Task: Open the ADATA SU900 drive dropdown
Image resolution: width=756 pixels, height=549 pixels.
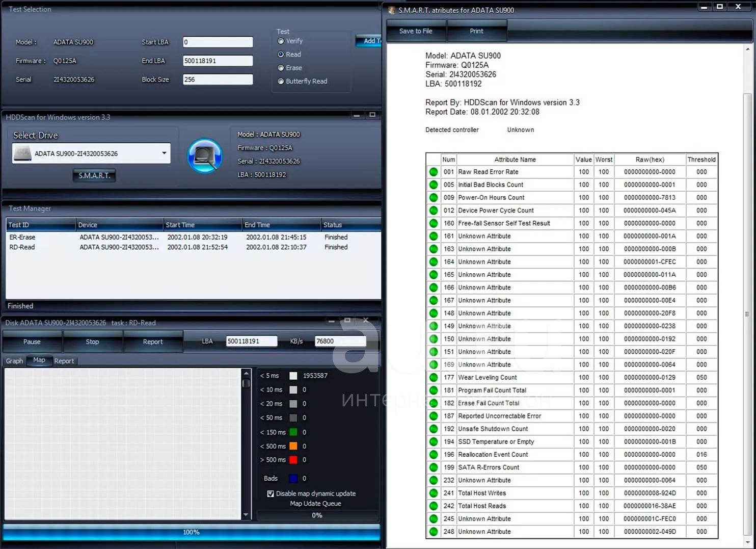Action: pos(164,153)
